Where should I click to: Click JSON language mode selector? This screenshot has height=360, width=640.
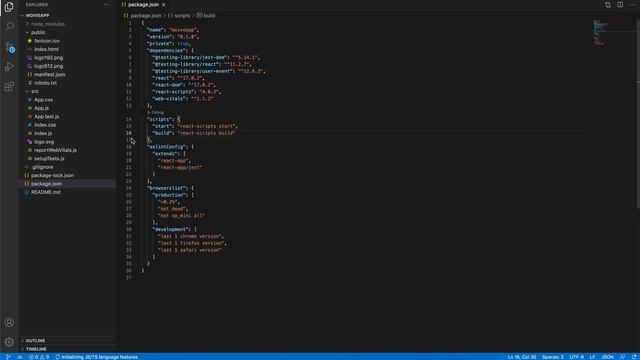pyautogui.click(x=607, y=357)
